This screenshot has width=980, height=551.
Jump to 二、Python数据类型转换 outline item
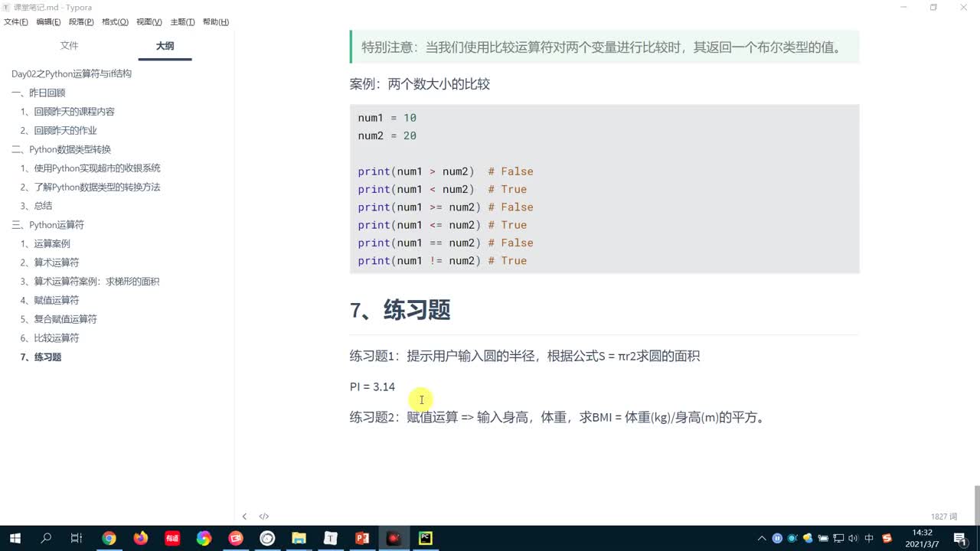click(x=61, y=150)
